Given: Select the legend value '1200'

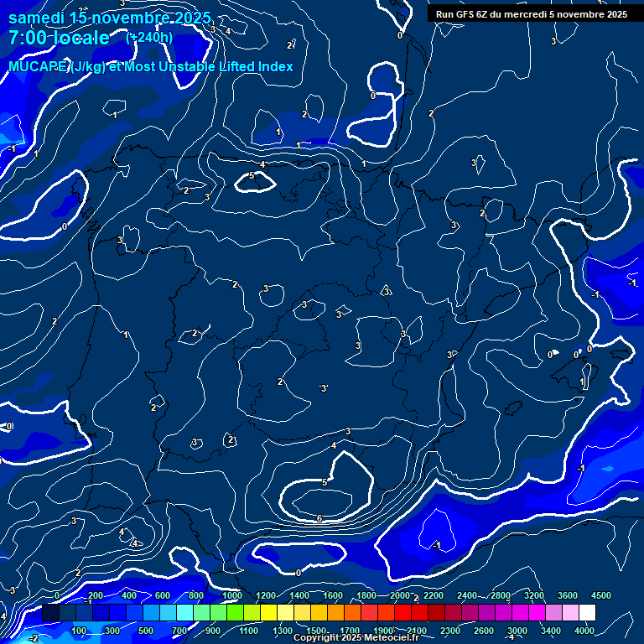Looking at the screenshot, I should tap(266, 595).
